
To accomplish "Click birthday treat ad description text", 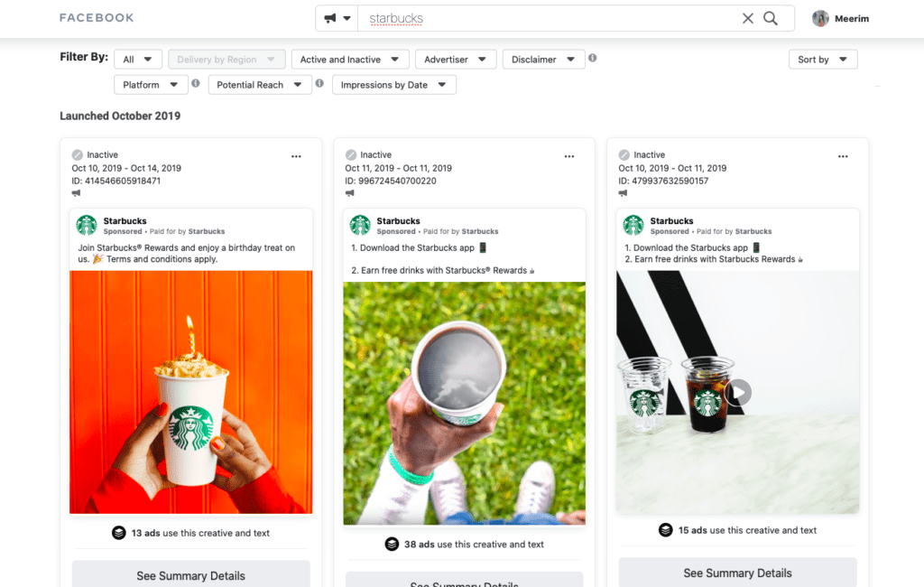I will click(x=187, y=253).
